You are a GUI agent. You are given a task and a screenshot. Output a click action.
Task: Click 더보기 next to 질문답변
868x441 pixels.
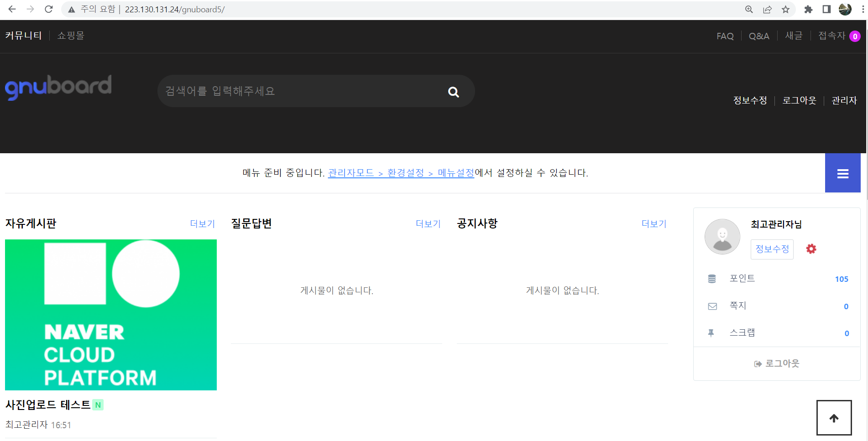click(x=428, y=224)
